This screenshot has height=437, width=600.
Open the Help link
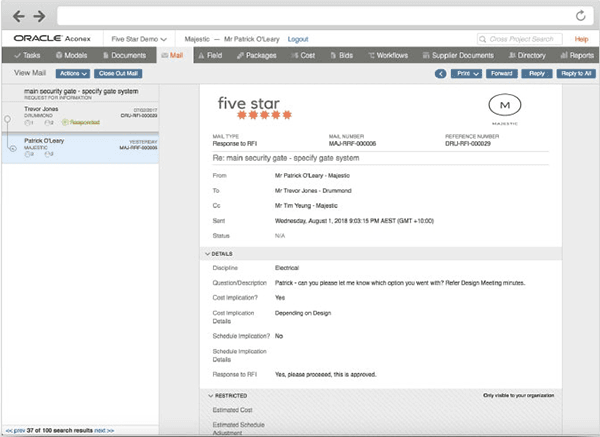(x=581, y=39)
